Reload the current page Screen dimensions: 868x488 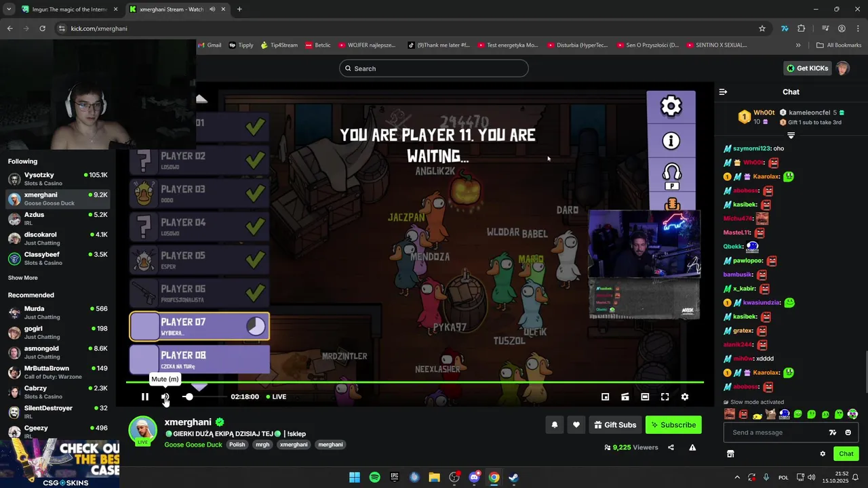42,28
